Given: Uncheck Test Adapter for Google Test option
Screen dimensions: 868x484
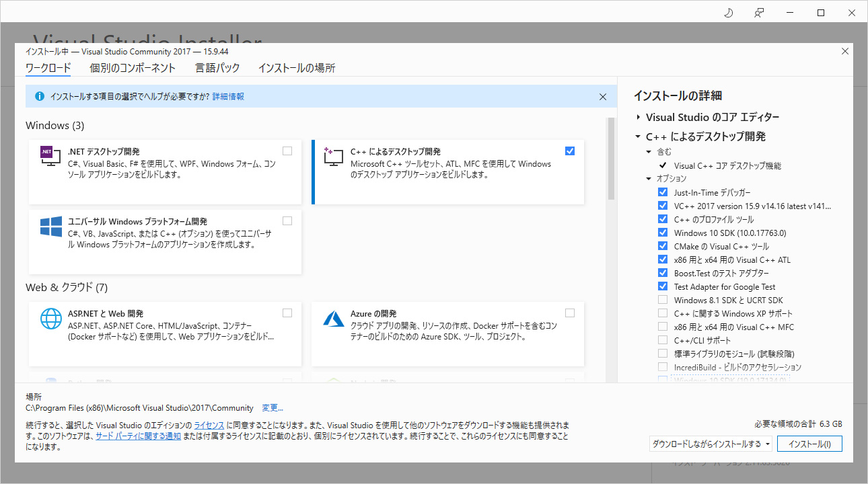Looking at the screenshot, I should coord(663,286).
